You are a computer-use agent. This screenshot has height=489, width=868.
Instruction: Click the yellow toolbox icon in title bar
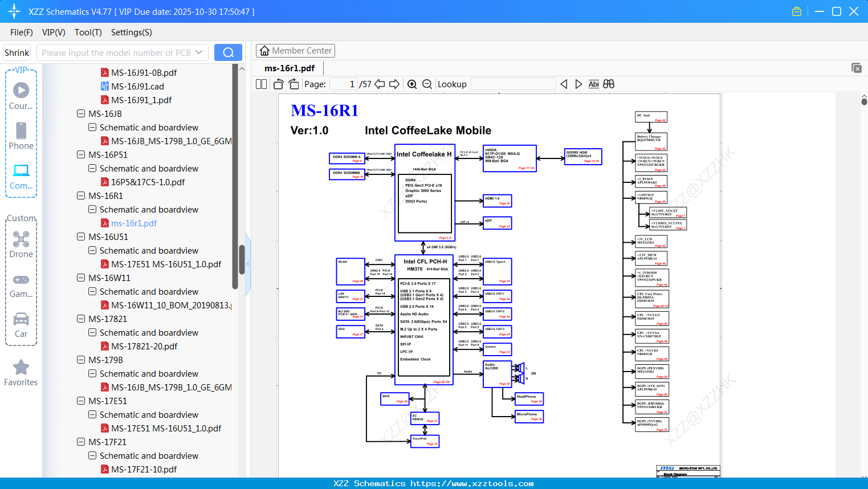(797, 11)
